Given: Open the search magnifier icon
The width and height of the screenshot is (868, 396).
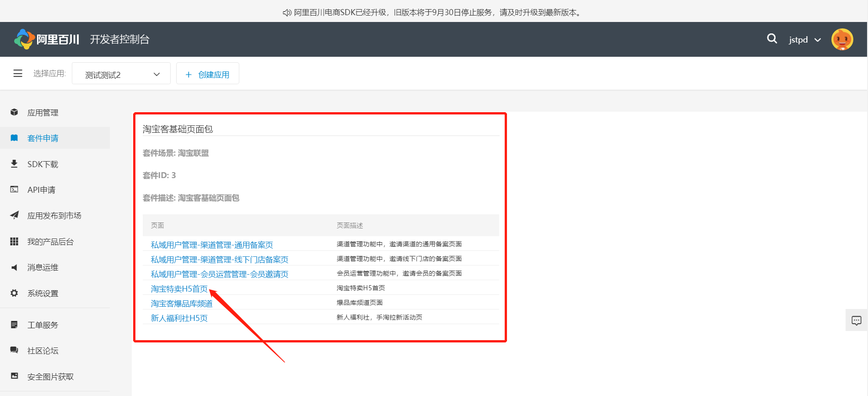Looking at the screenshot, I should click(772, 39).
